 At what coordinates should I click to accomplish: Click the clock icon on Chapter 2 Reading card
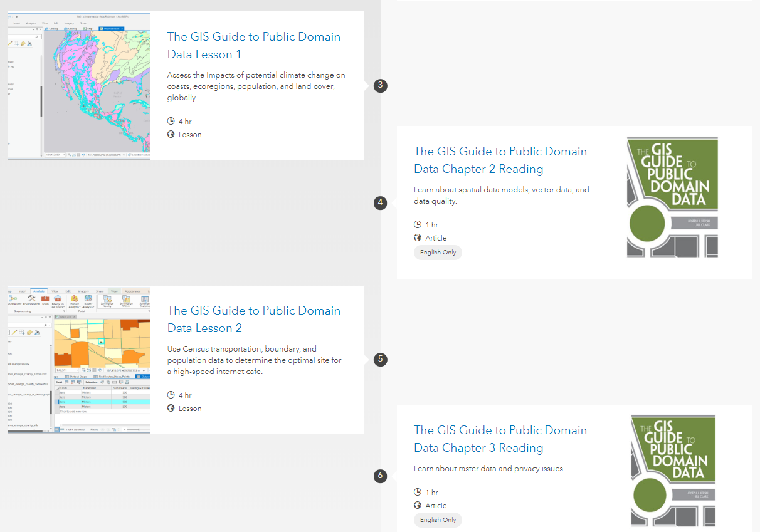click(418, 224)
